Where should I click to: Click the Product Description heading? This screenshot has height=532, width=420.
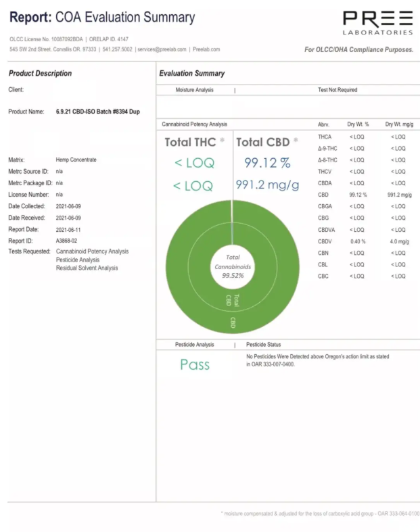pyautogui.click(x=40, y=73)
